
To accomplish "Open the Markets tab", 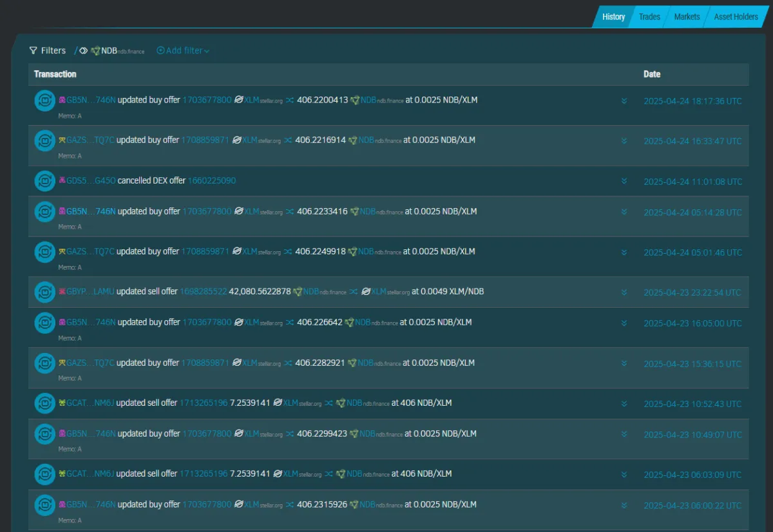I will click(687, 17).
